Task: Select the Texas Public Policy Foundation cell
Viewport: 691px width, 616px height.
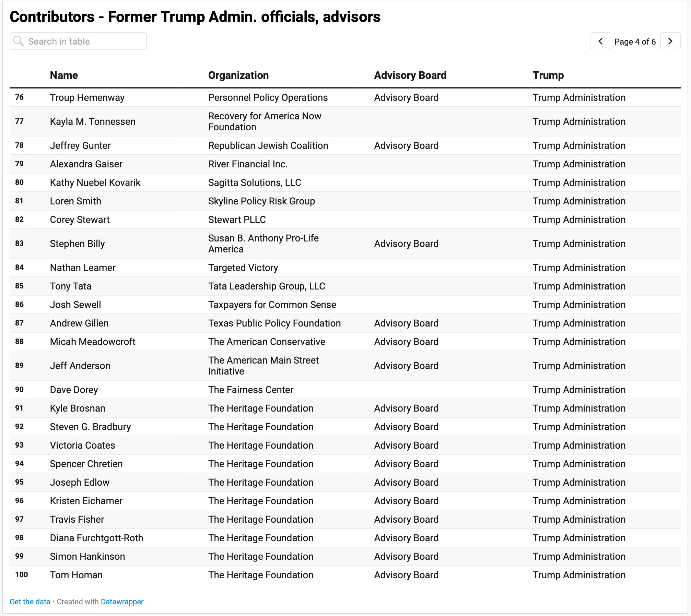Action: [274, 323]
